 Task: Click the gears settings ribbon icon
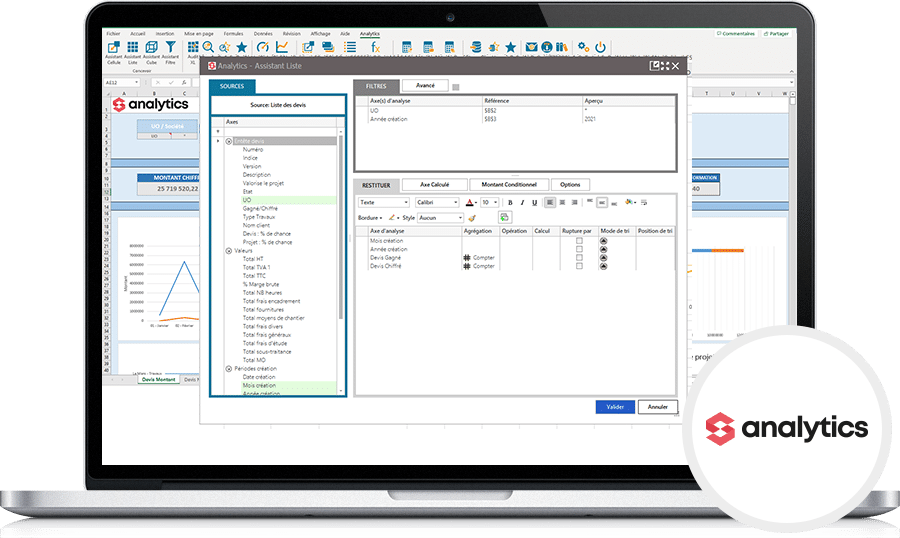[583, 47]
